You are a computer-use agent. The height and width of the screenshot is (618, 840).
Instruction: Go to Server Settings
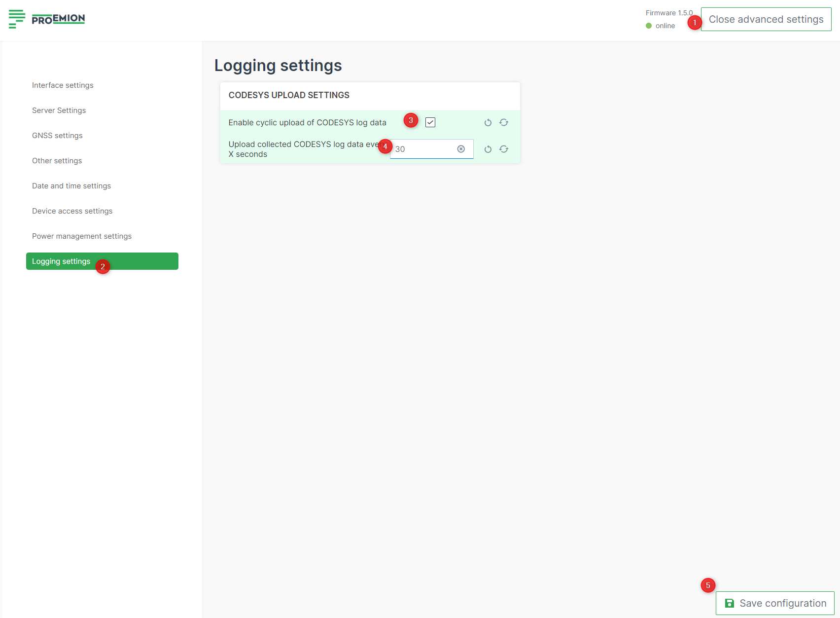[x=59, y=110]
